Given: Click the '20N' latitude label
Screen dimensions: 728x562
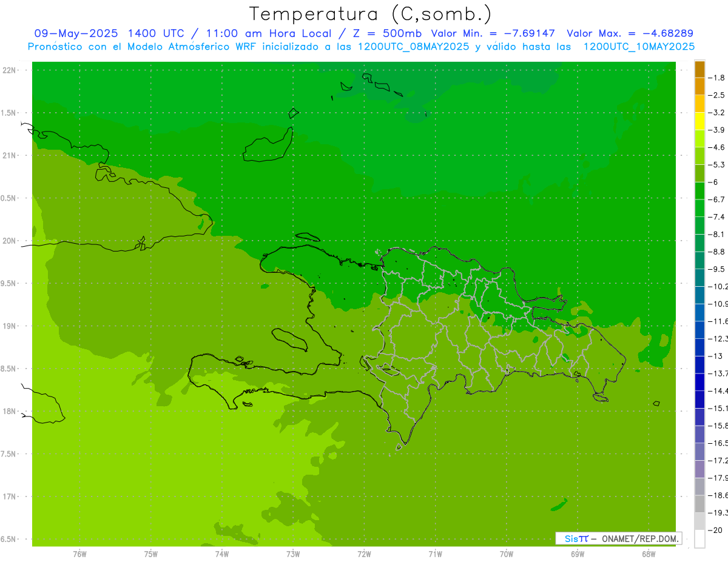Looking at the screenshot, I should click(9, 241).
